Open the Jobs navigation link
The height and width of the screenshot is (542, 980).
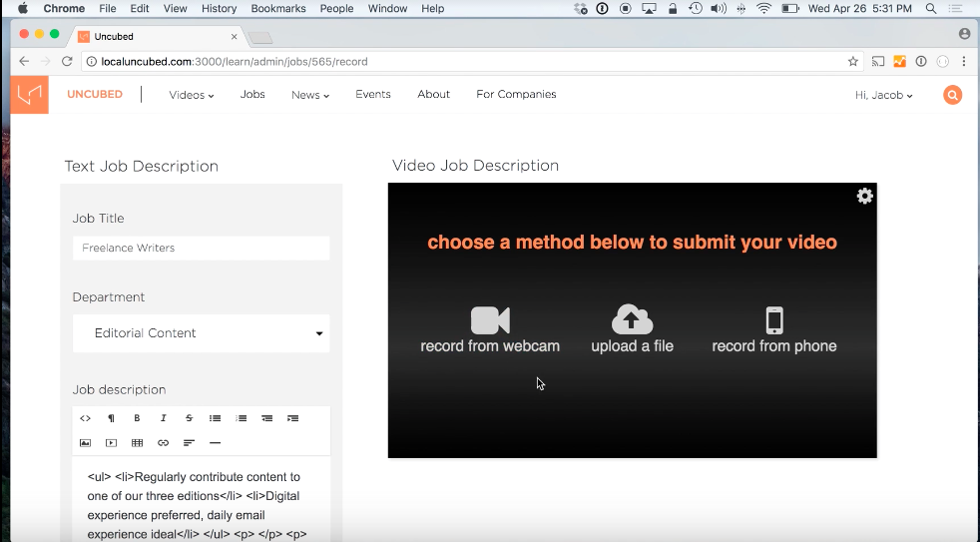click(252, 95)
